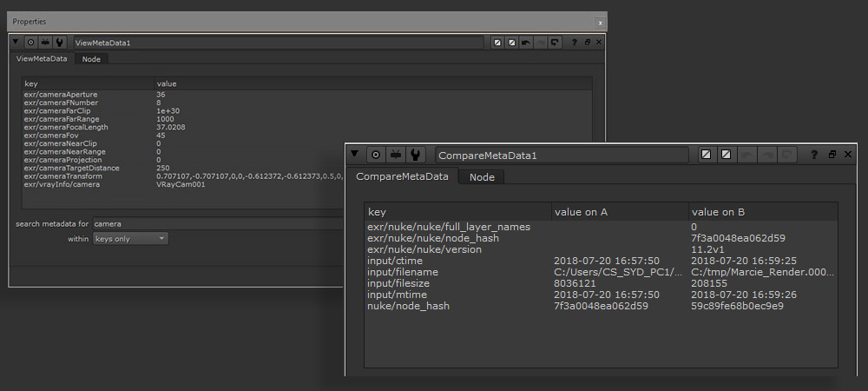Select the nuke/node_hash key row
Viewport: 868px width, 391px height.
601,306
